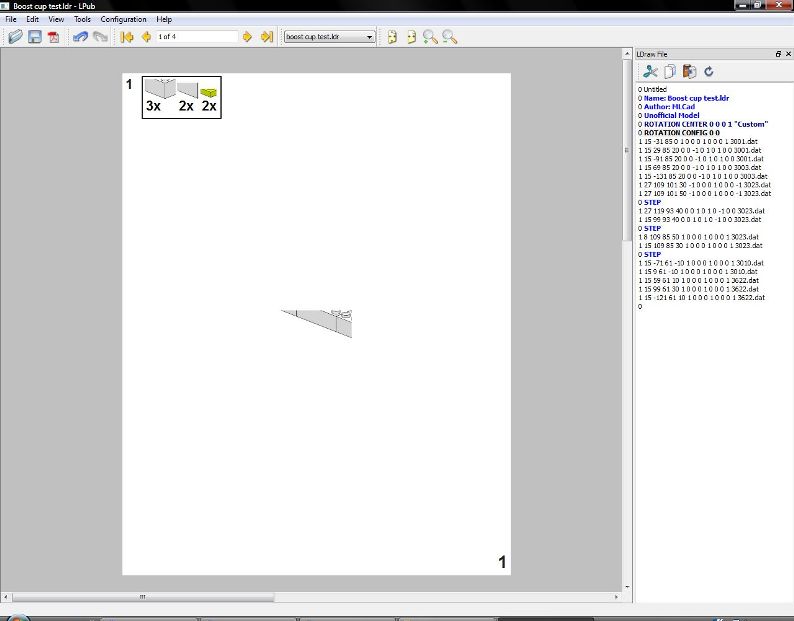Go to the first page
794x621 pixels.
click(127, 37)
